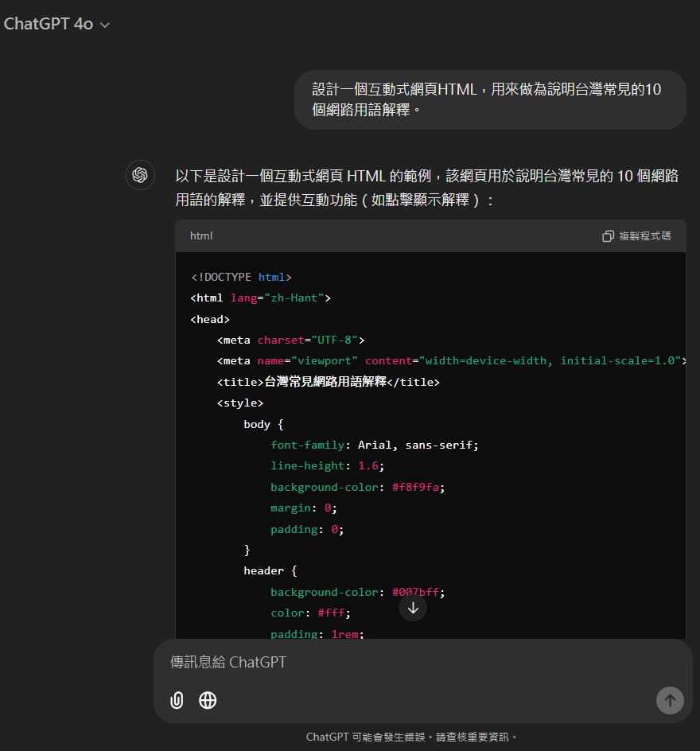Click the font-family: Arial, sans-serif line
Screen dimensions: 700x751
click(375, 445)
